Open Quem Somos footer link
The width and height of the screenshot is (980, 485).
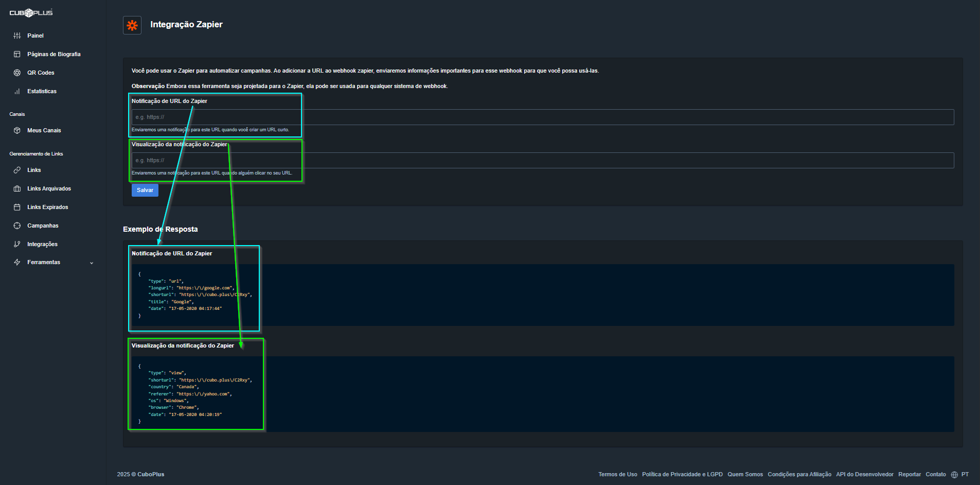point(745,474)
